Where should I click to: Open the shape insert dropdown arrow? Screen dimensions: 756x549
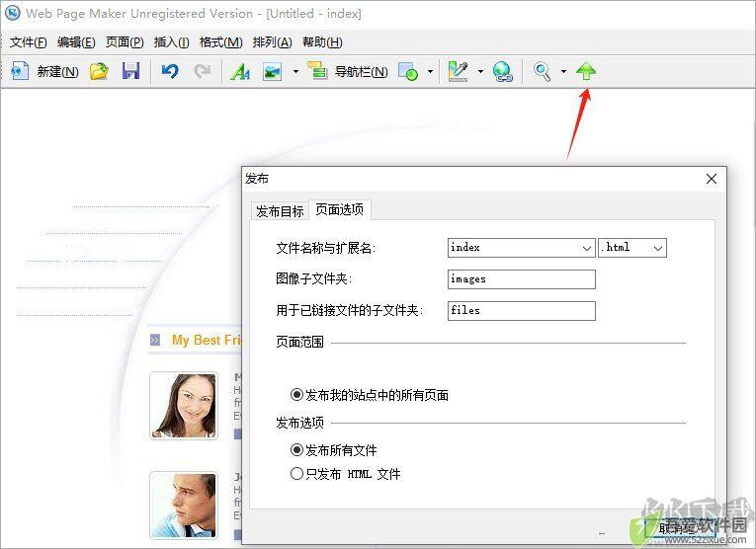(431, 72)
